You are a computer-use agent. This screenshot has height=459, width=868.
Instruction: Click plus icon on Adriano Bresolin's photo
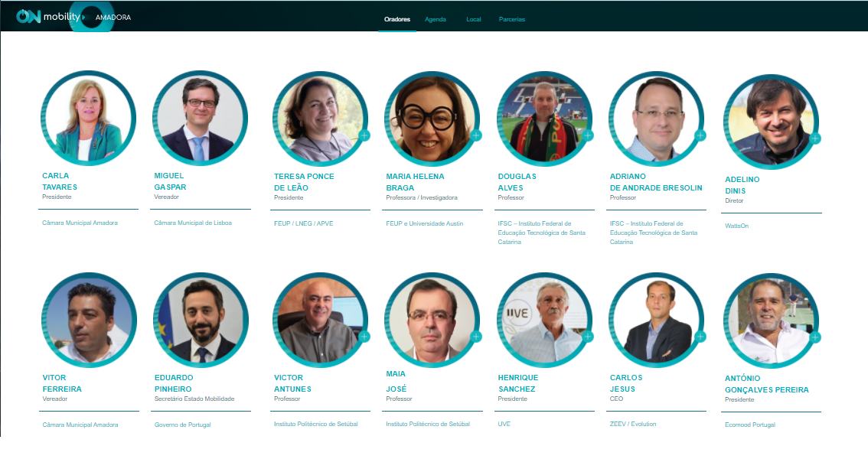(700, 135)
